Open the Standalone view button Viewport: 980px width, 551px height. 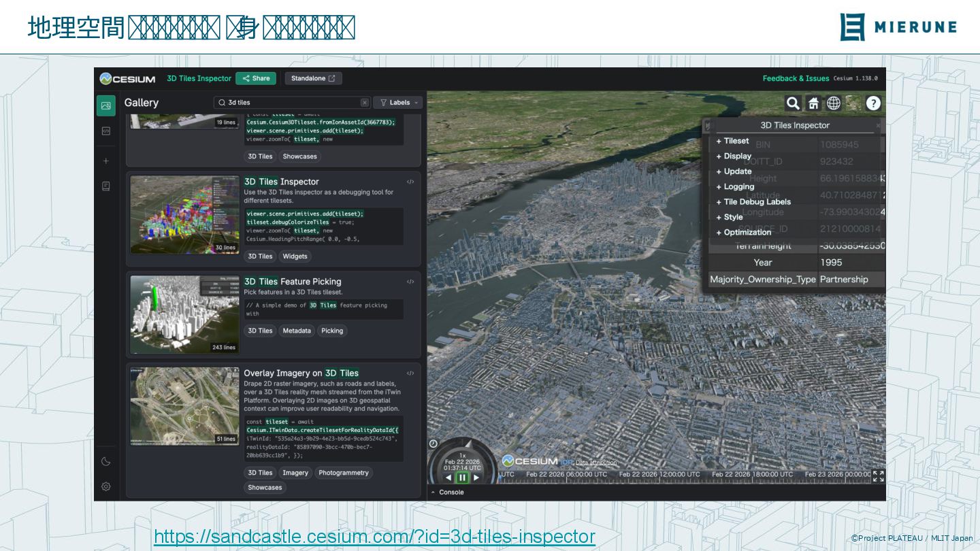(x=313, y=78)
